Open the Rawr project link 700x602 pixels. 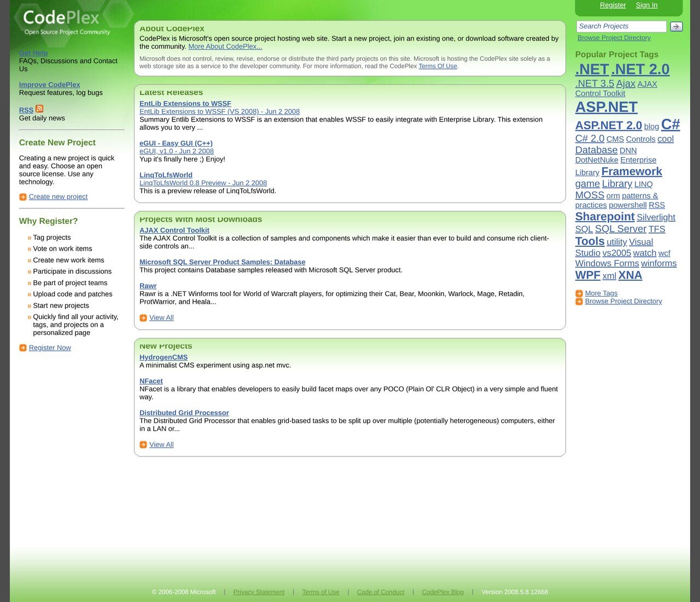[148, 286]
